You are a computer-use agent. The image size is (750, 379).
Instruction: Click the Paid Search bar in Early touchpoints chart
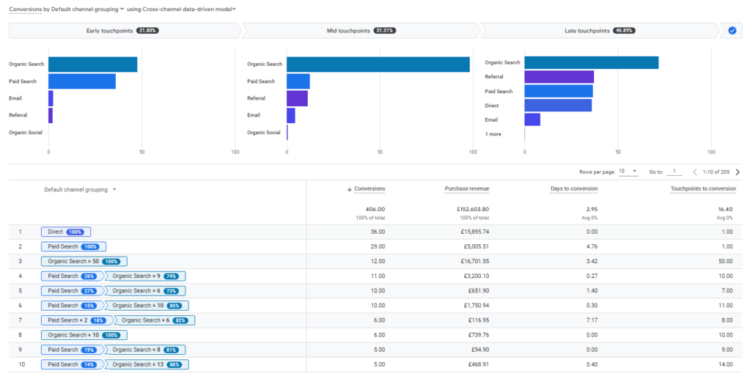[x=82, y=81]
